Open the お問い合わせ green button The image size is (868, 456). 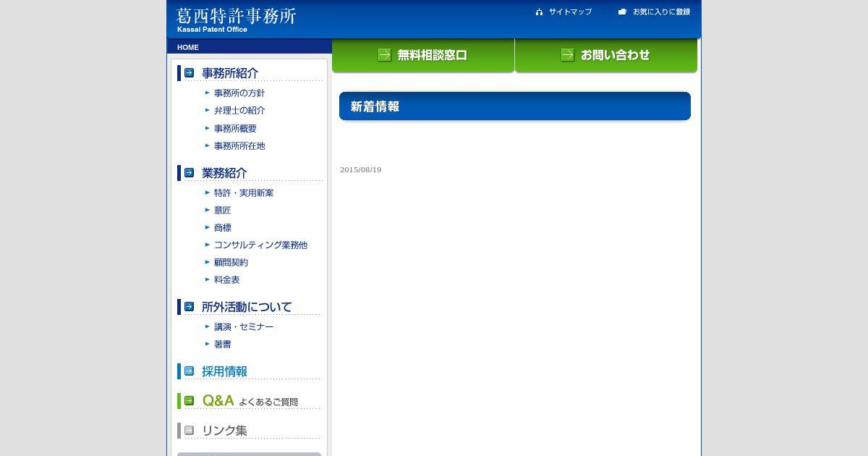click(x=606, y=55)
